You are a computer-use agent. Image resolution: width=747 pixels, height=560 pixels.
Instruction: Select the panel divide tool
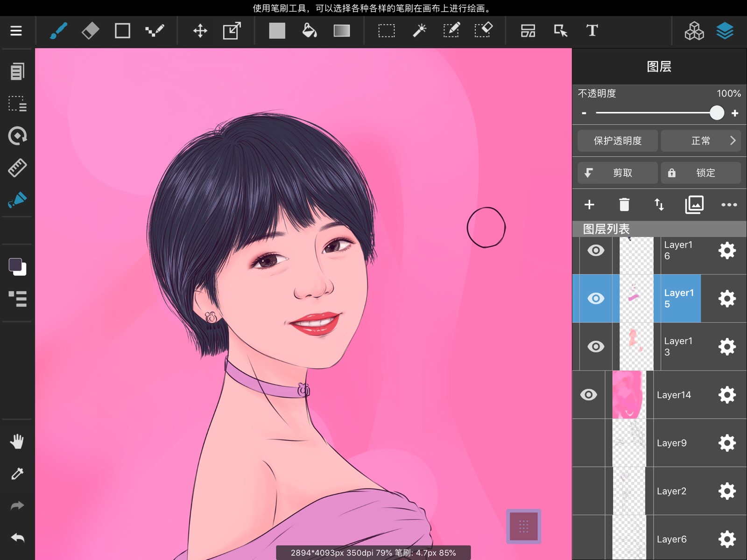click(x=528, y=31)
